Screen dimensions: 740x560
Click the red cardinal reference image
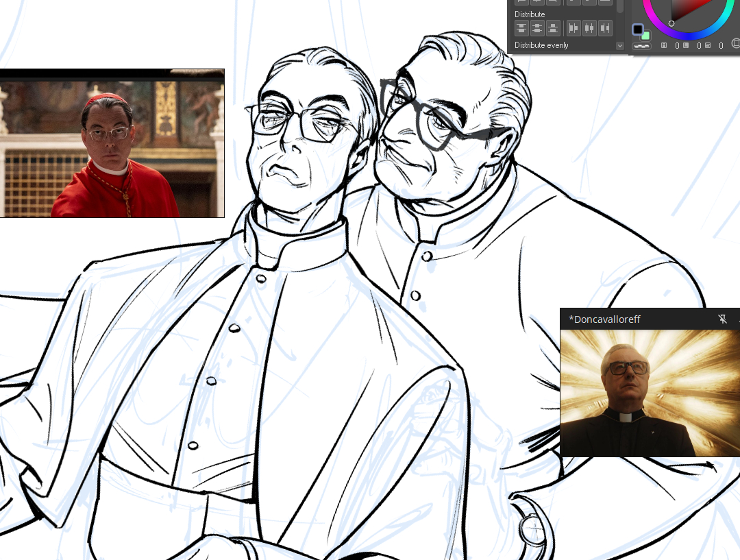[112, 143]
